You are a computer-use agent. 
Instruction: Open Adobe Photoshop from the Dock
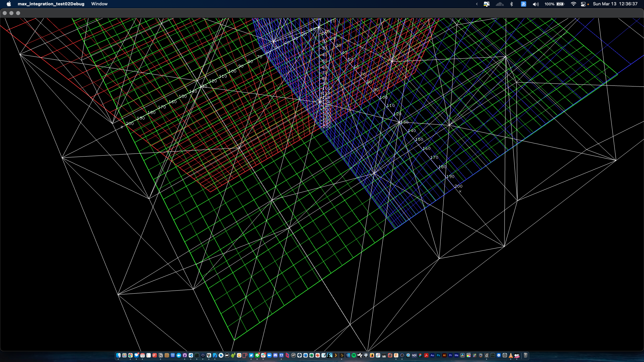[438, 355]
